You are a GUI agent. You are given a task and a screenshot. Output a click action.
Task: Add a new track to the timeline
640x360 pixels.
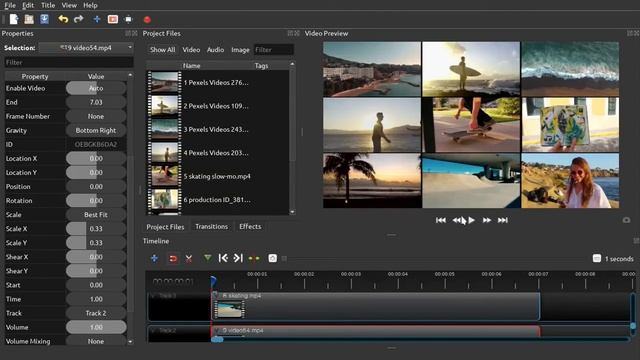point(154,258)
